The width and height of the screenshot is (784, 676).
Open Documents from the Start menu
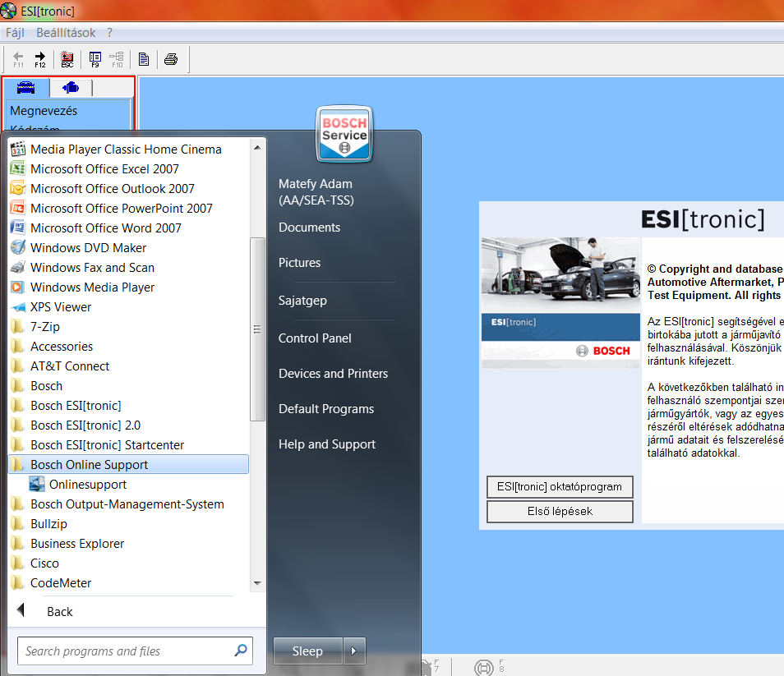[x=310, y=228]
